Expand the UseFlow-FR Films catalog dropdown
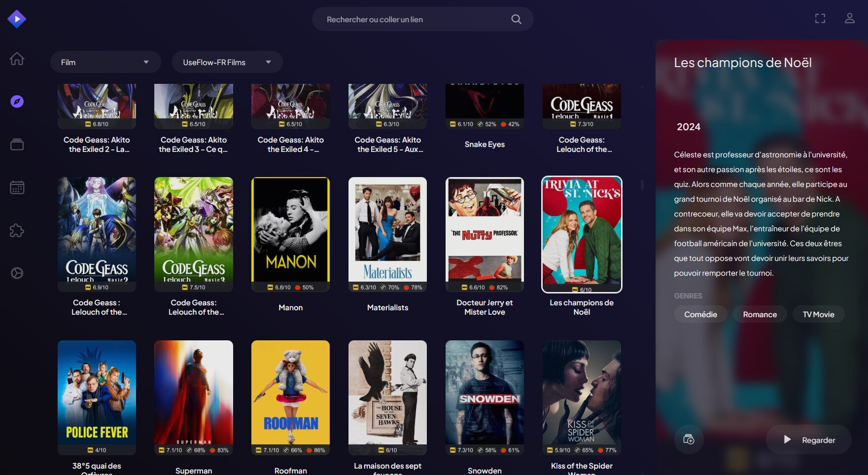The height and width of the screenshot is (475, 868). [x=227, y=62]
